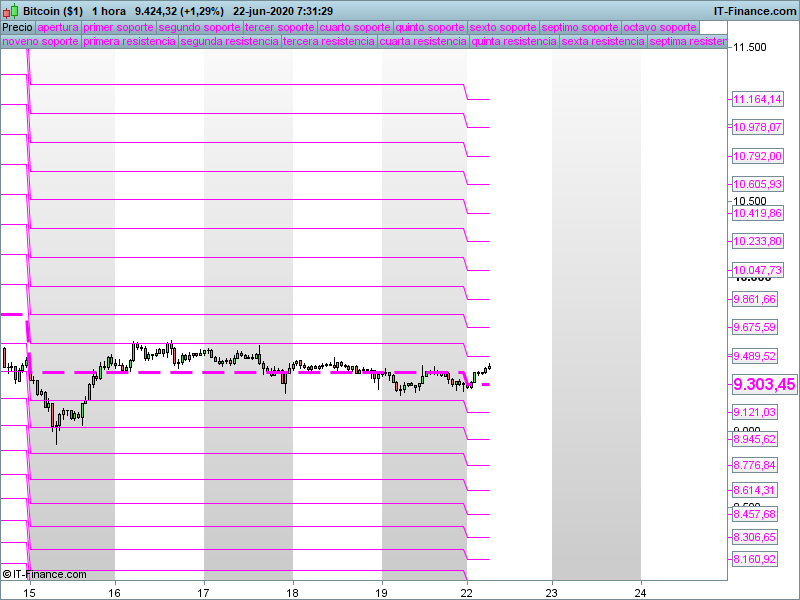Click the 'noveno soporte' legend label
Image resolution: width=800 pixels, height=600 pixels.
(x=40, y=42)
